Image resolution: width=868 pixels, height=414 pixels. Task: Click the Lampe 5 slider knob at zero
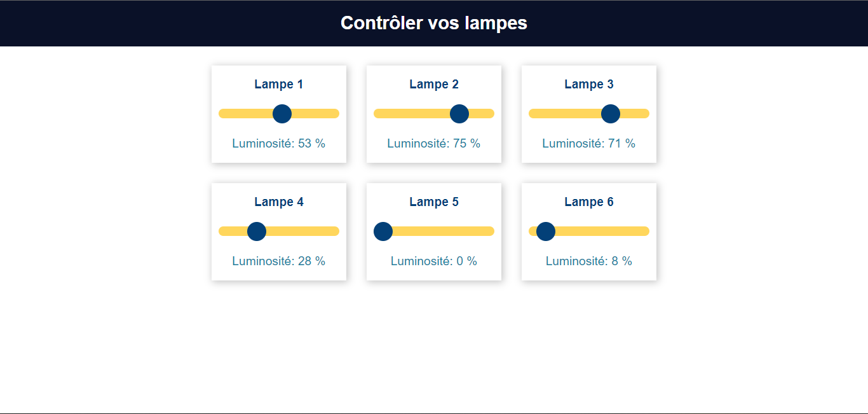383,231
